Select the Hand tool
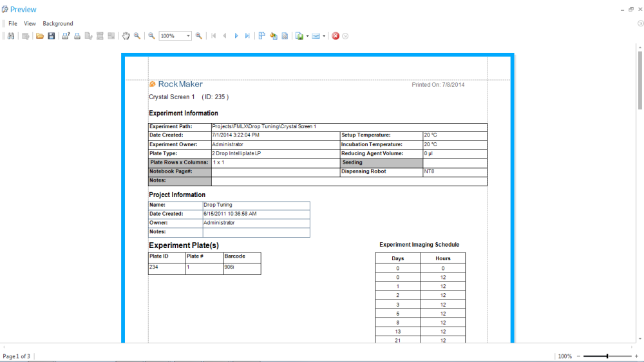This screenshot has width=644, height=362. pyautogui.click(x=126, y=36)
